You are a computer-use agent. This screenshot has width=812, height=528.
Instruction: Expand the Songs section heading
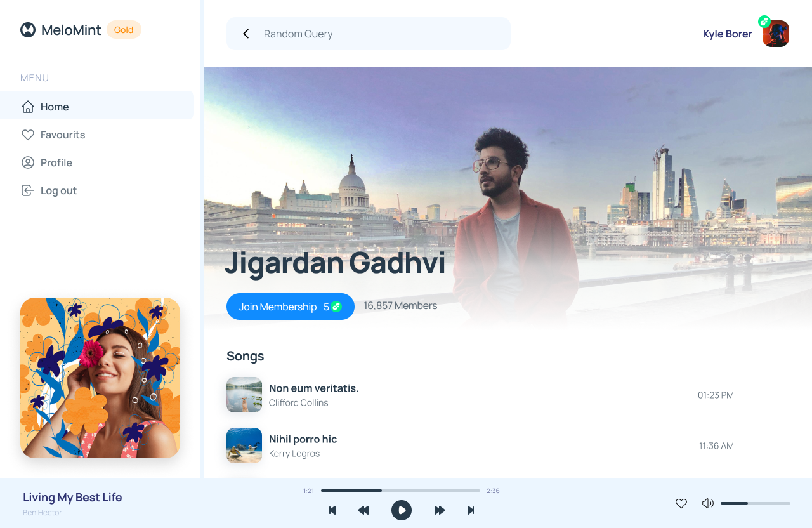coord(245,356)
